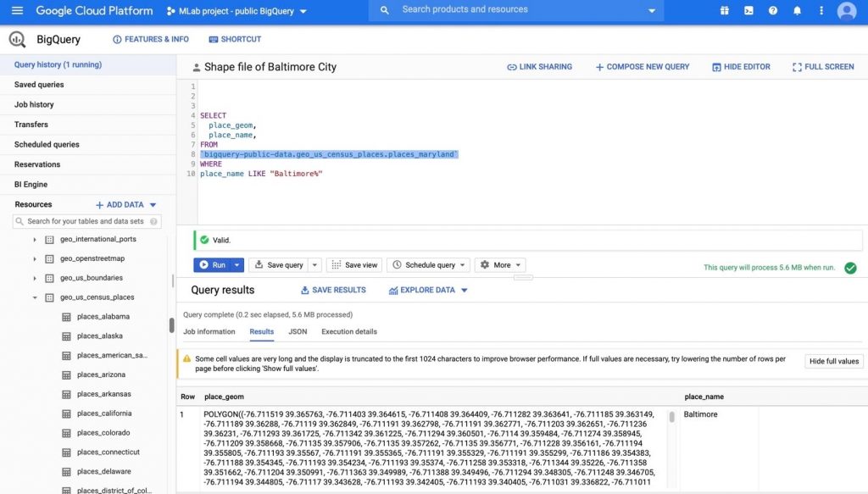Switch editor to full screen
The image size is (868, 494).
click(x=823, y=67)
